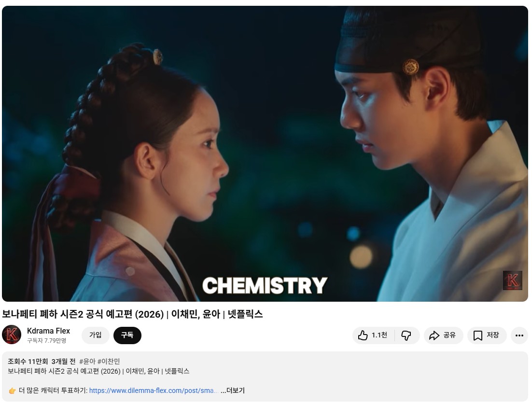Click the 1.1천 like count
Viewport: 532px width, 405px height.
[x=379, y=335]
